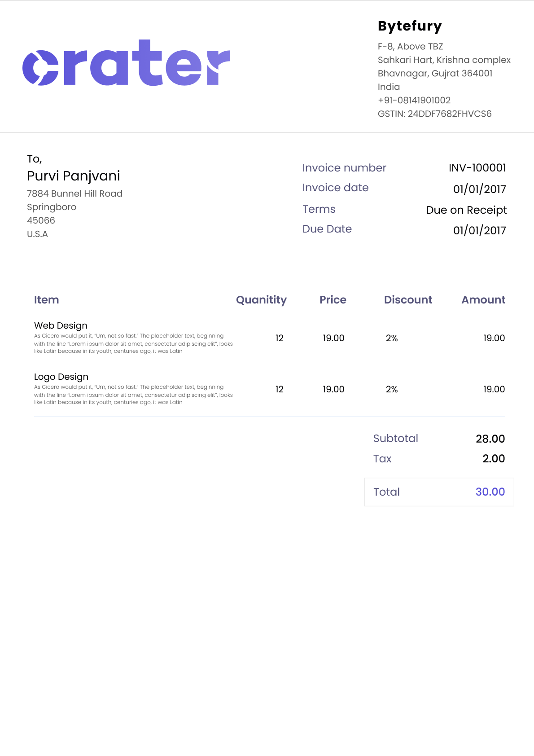Click the Price column header
The image size is (534, 756).
pos(333,300)
